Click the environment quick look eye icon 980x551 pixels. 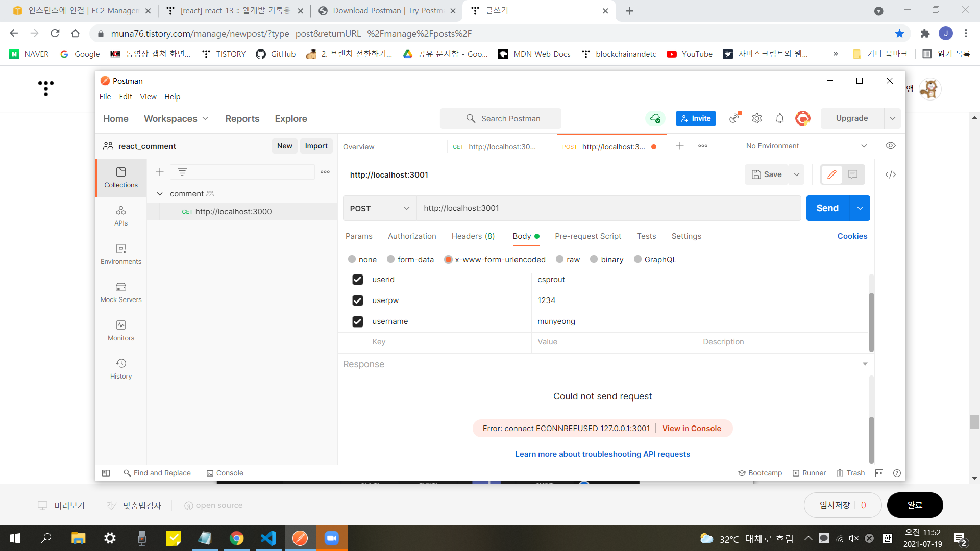[891, 146]
